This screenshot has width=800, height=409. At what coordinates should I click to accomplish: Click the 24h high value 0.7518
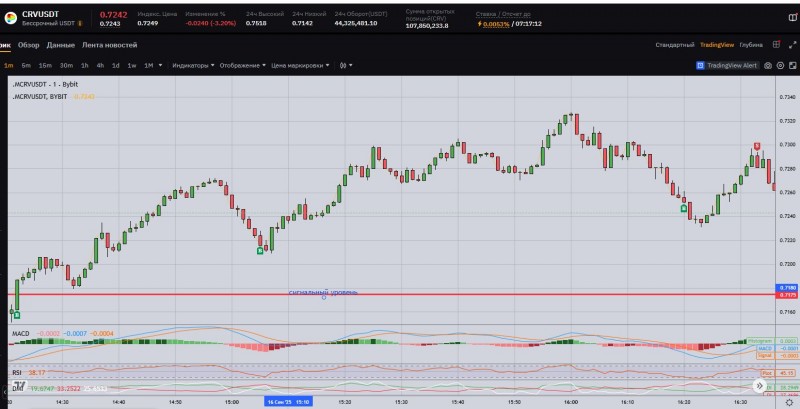tap(256, 23)
